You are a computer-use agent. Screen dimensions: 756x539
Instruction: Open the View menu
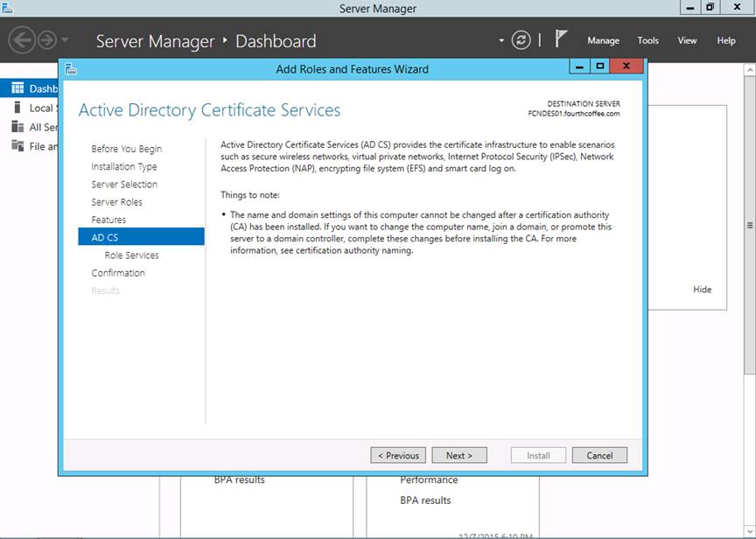pyautogui.click(x=687, y=40)
